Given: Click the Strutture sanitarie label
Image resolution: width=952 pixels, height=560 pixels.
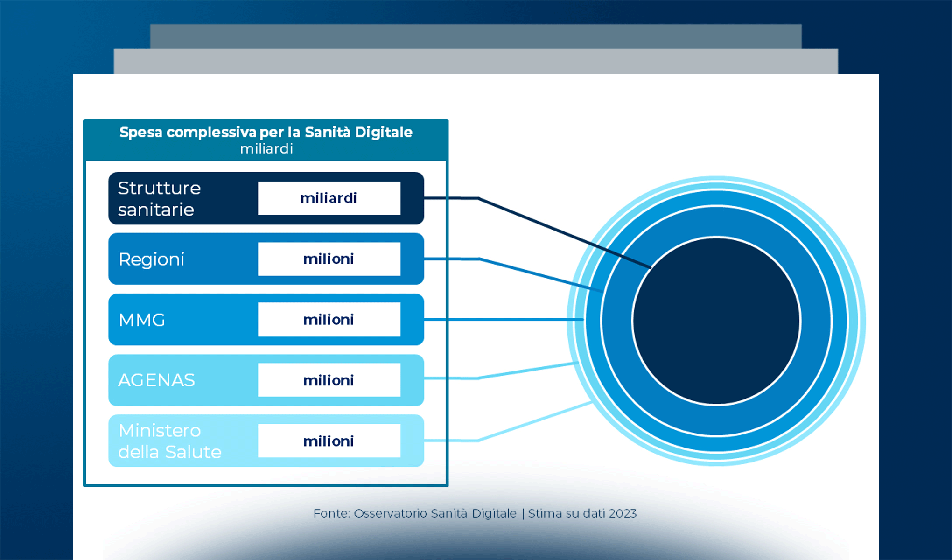Looking at the screenshot, I should [x=159, y=199].
